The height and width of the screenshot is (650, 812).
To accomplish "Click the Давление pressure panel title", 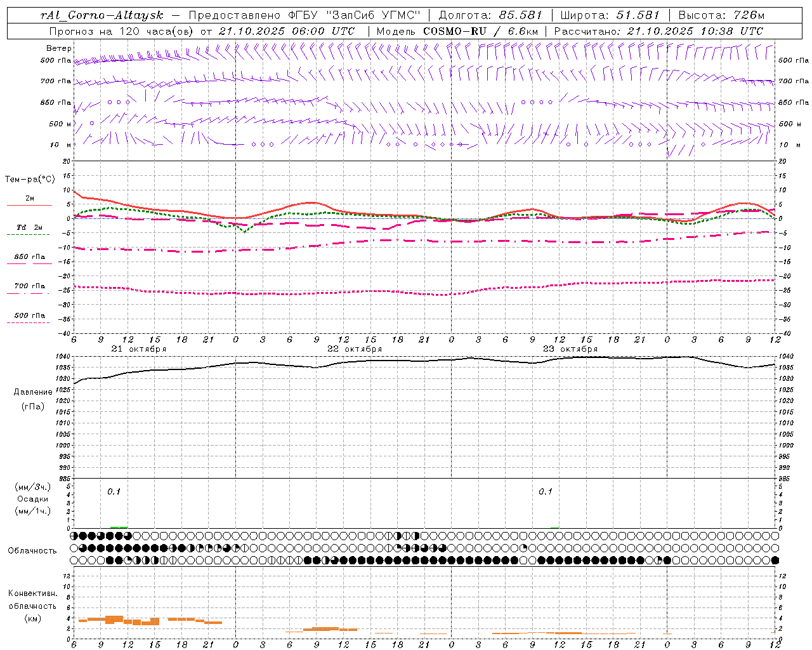I will coord(33,392).
